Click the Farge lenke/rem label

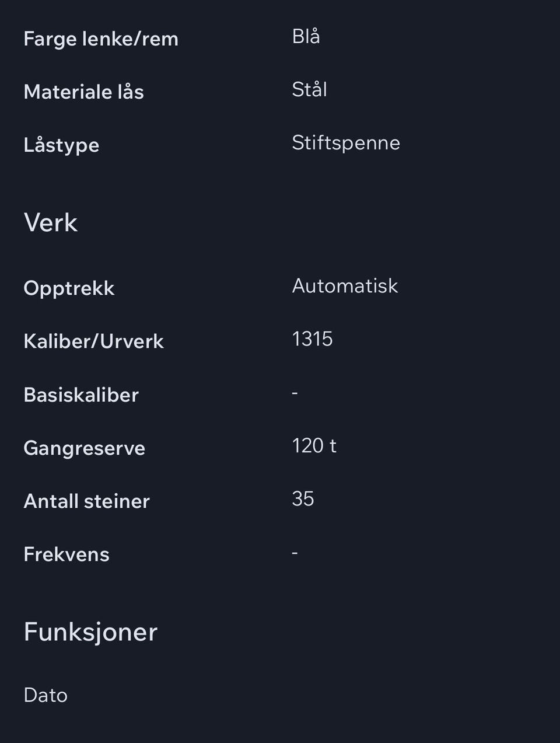[x=100, y=39]
